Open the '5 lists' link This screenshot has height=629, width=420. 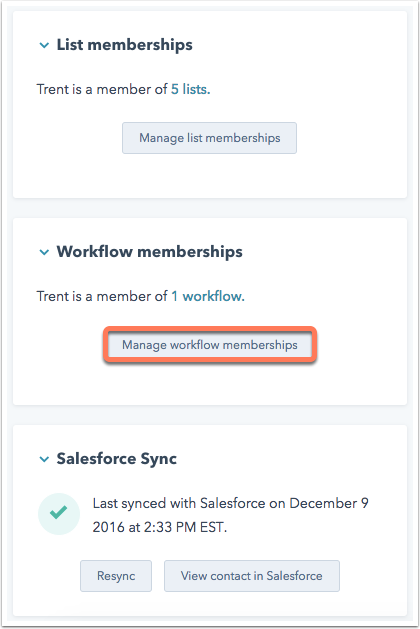191,89
